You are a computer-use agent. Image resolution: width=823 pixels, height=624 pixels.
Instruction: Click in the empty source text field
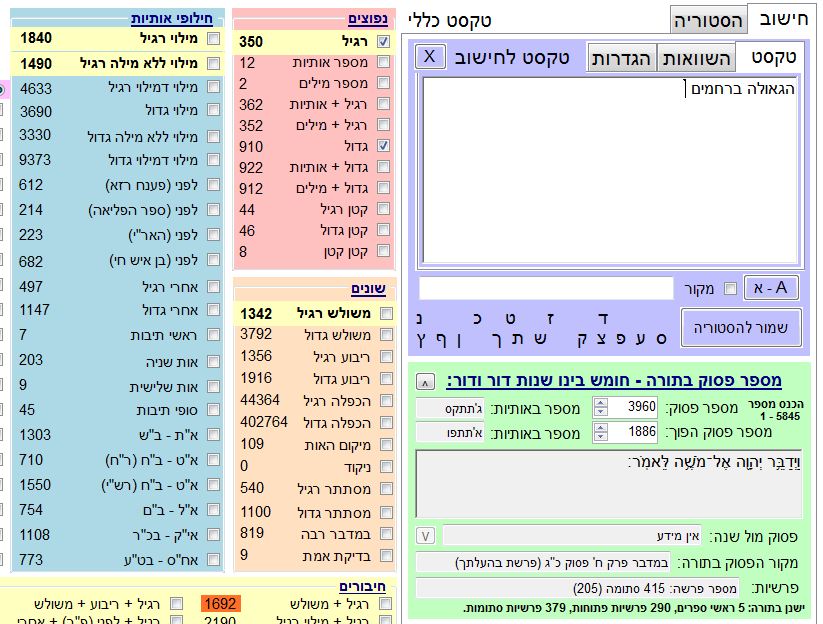tap(546, 289)
